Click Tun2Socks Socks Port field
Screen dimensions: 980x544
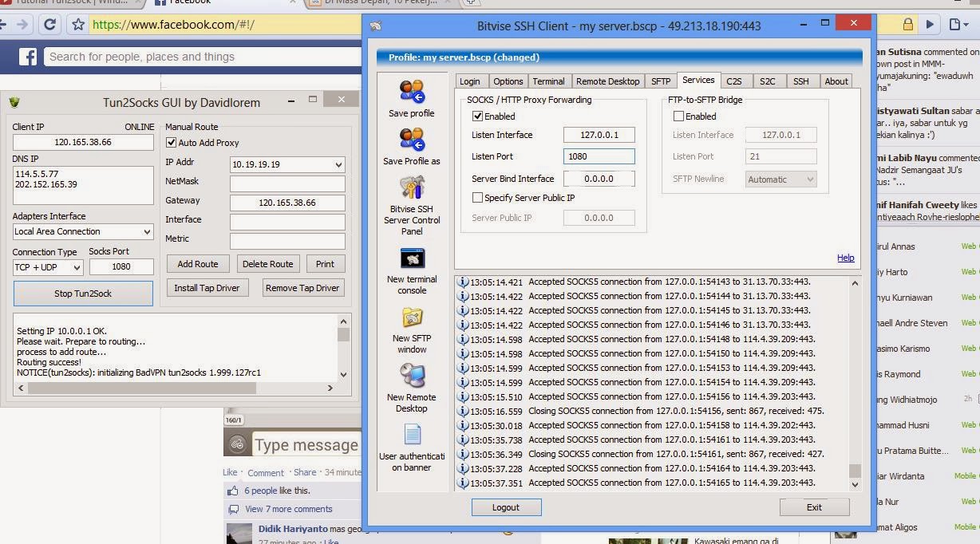(121, 267)
